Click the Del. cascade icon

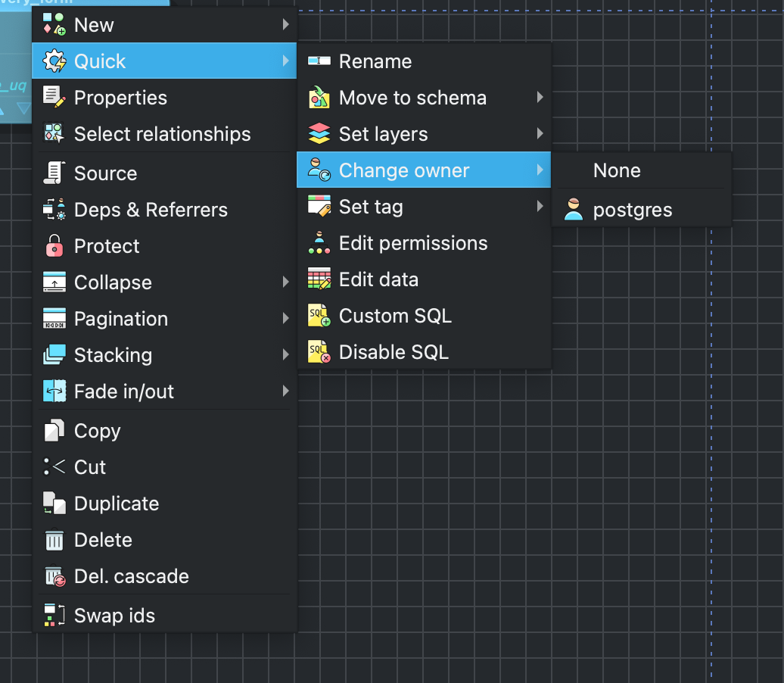(x=53, y=576)
